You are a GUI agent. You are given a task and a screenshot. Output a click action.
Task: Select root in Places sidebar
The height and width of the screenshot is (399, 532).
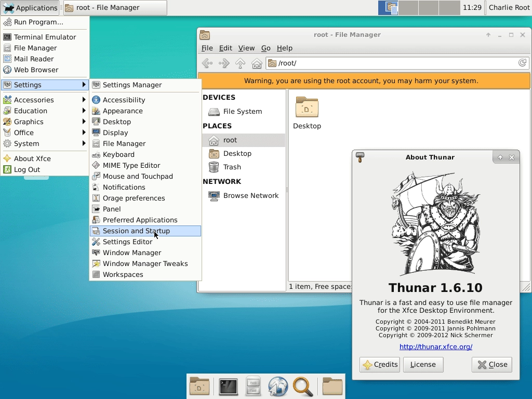pyautogui.click(x=243, y=140)
